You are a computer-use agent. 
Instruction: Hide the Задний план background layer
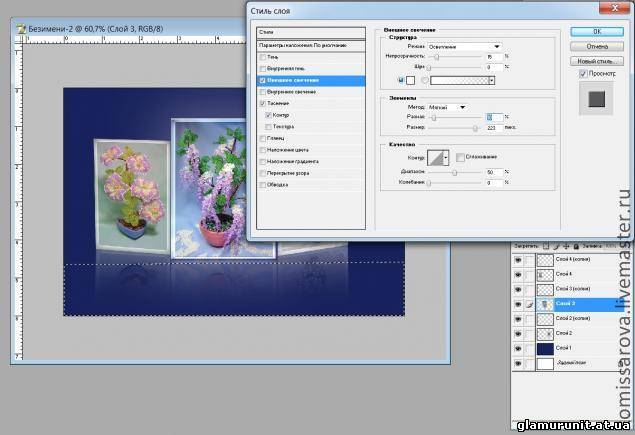pyautogui.click(x=518, y=363)
